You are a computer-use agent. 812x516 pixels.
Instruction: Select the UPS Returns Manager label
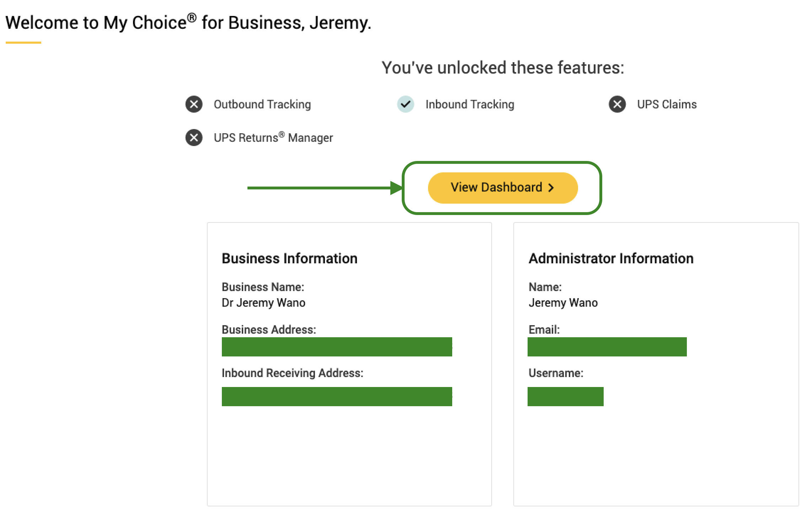point(273,138)
